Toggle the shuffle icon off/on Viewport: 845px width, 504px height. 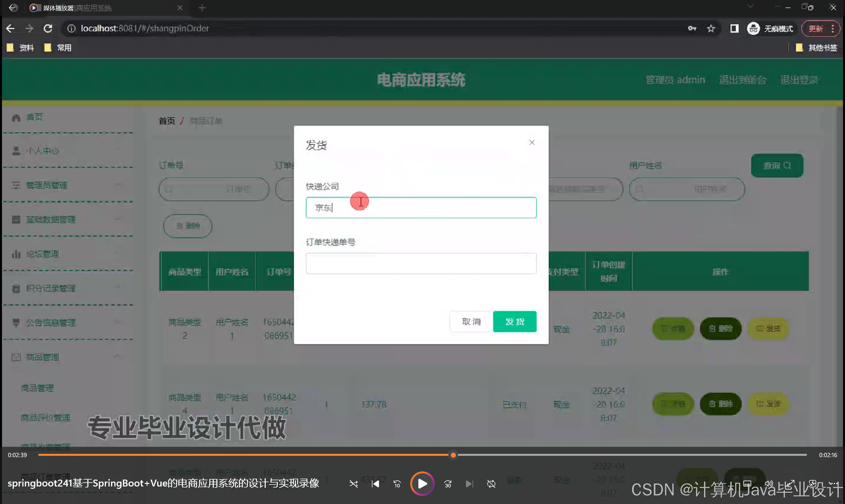tap(353, 484)
